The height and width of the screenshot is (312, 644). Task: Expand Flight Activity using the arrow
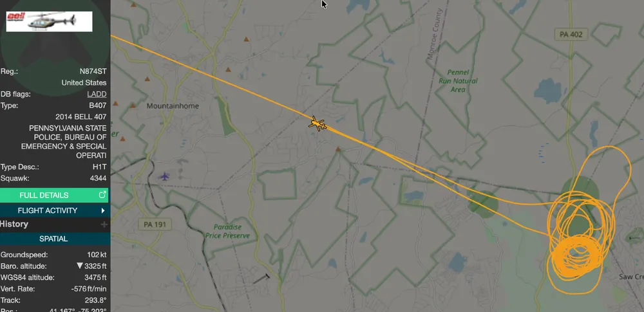[102, 210]
